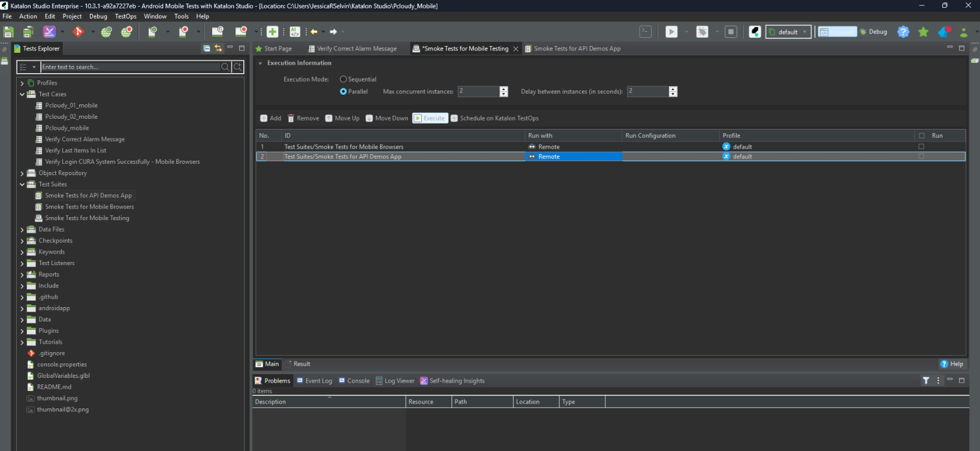
Task: Close the Smoke Tests for Mobile Testing tab
Action: (x=515, y=49)
